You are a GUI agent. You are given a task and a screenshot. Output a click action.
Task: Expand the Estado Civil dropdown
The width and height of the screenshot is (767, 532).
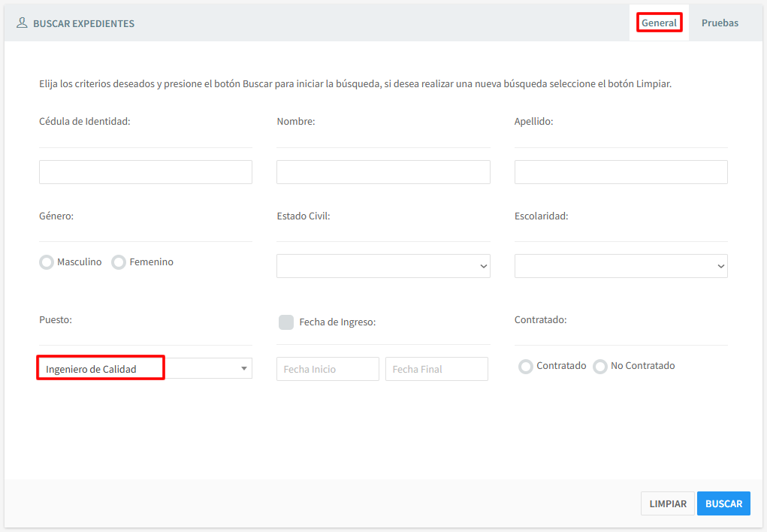[x=383, y=266]
